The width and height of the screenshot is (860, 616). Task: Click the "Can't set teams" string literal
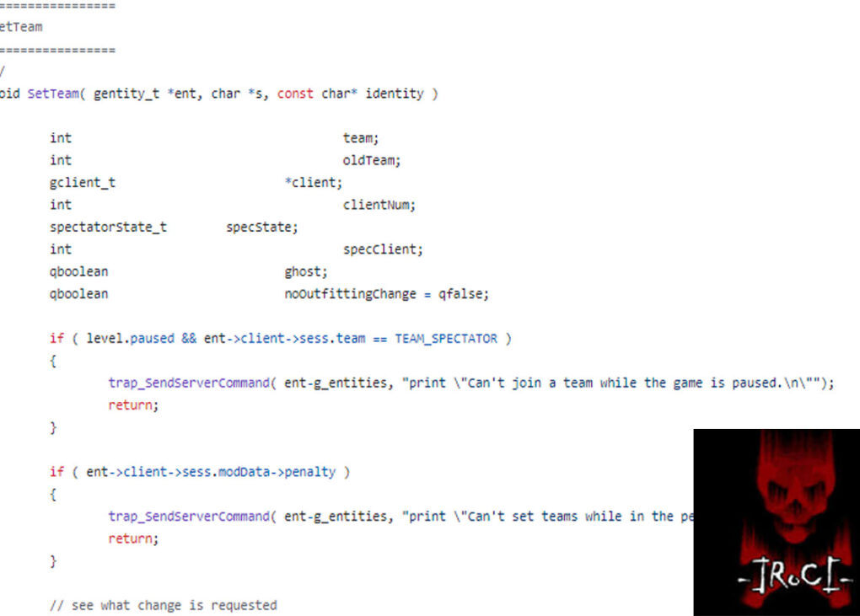point(548,517)
